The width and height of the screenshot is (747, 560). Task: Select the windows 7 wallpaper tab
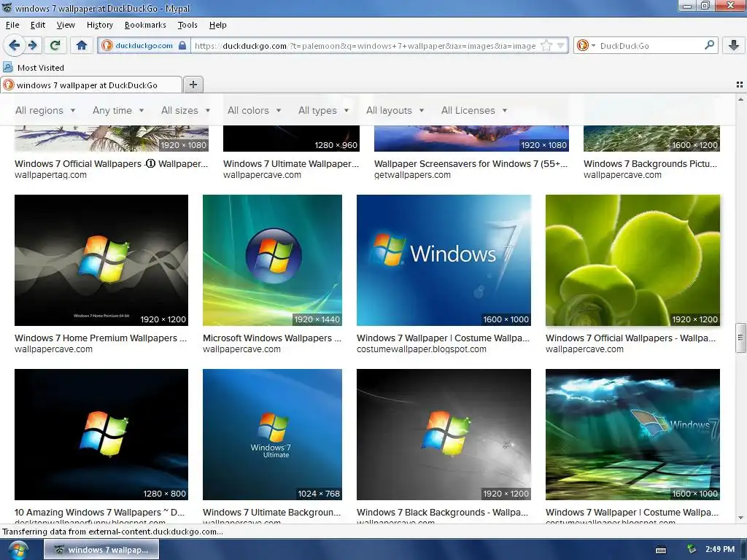coord(91,85)
